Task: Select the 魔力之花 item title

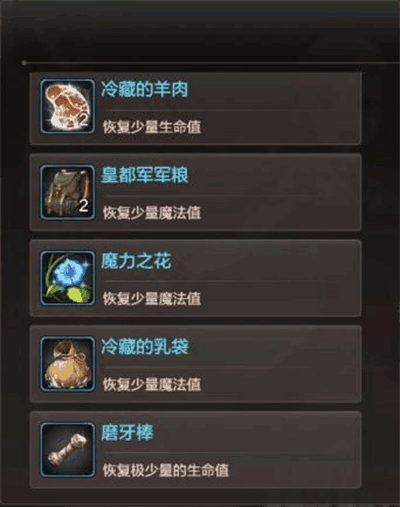Action: coord(136,261)
